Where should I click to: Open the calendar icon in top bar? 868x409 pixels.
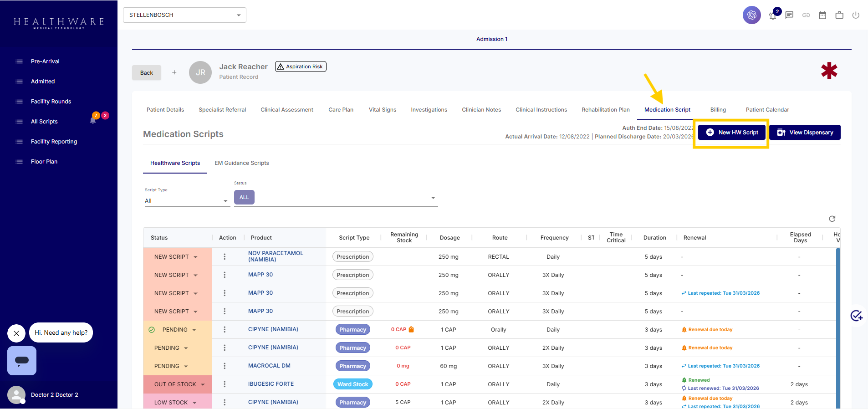tap(822, 15)
